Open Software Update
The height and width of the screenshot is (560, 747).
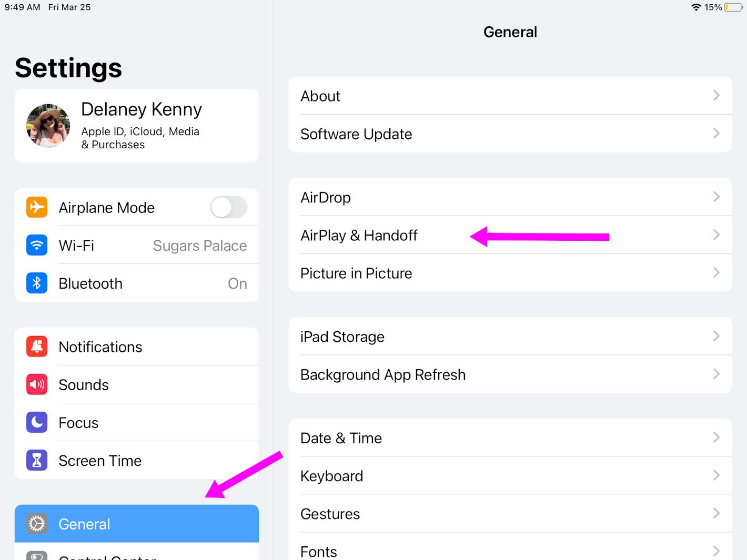510,134
